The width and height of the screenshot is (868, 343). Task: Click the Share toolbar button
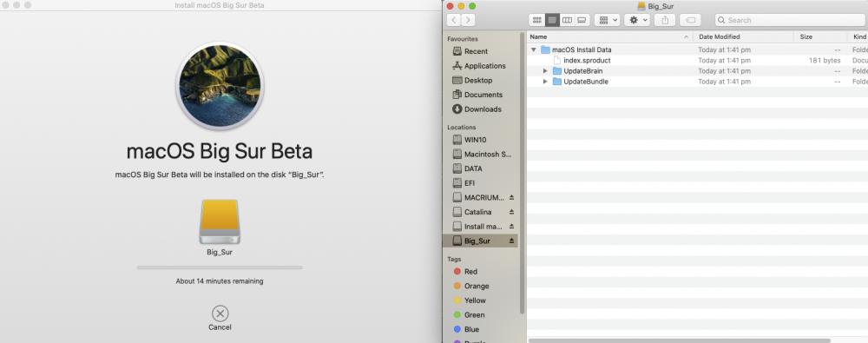pyautogui.click(x=665, y=20)
